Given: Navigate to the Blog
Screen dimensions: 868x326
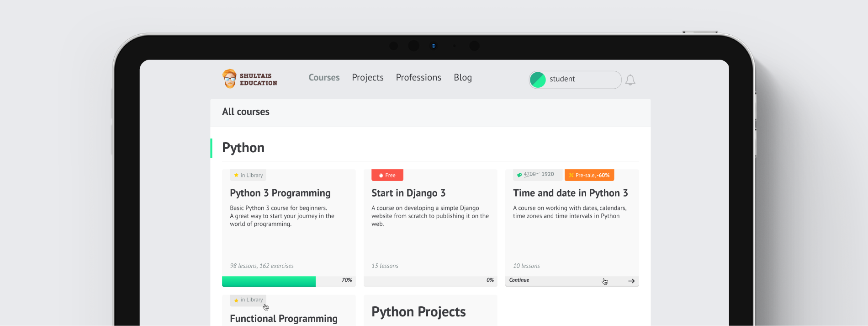Looking at the screenshot, I should click(463, 78).
